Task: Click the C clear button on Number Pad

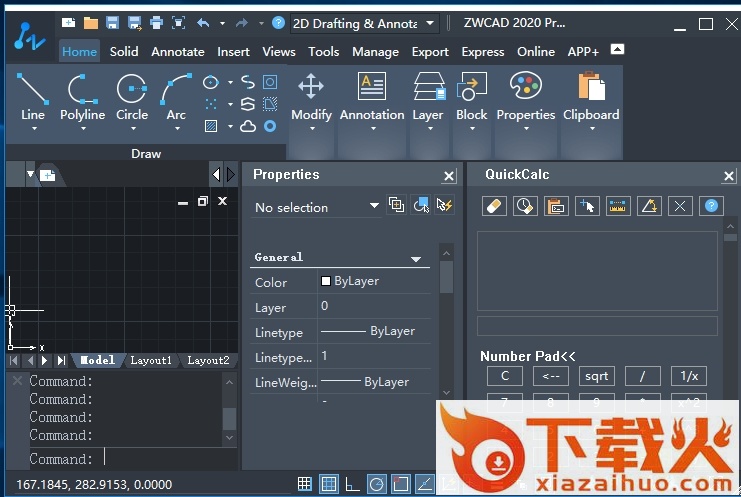Action: click(505, 376)
